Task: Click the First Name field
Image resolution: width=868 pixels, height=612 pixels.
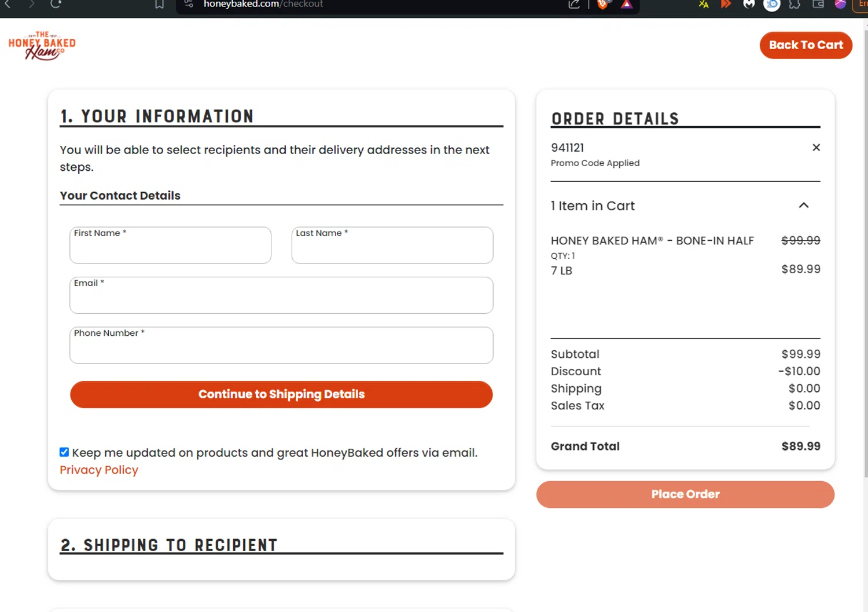Action: coord(170,245)
